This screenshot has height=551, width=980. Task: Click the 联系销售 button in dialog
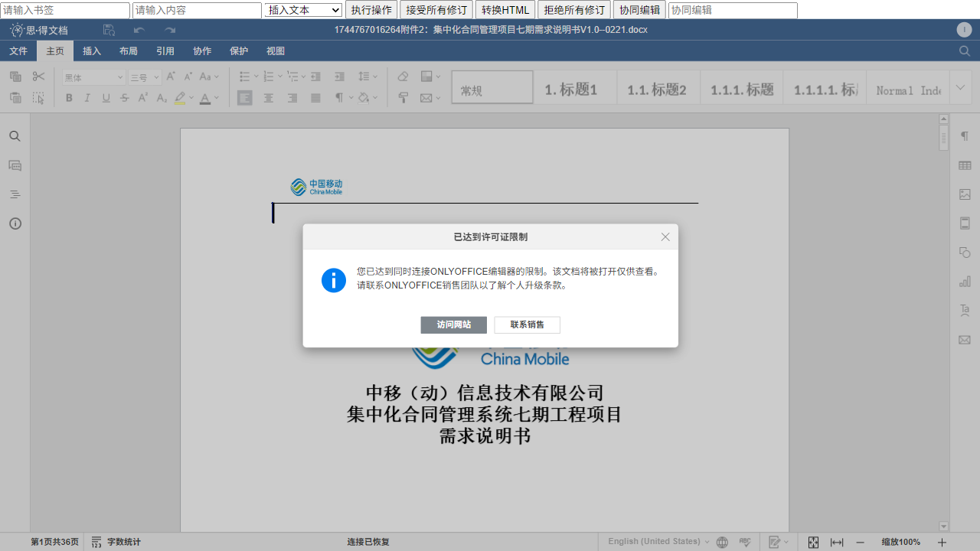(528, 325)
